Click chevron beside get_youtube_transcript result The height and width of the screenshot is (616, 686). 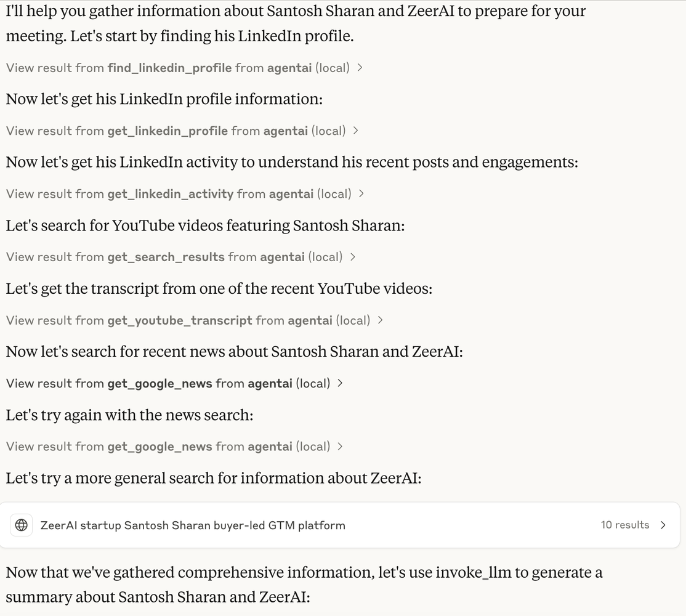point(381,320)
